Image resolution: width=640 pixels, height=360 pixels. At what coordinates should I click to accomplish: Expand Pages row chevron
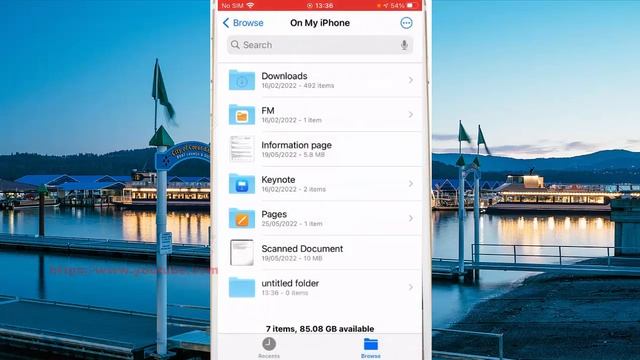tap(411, 218)
